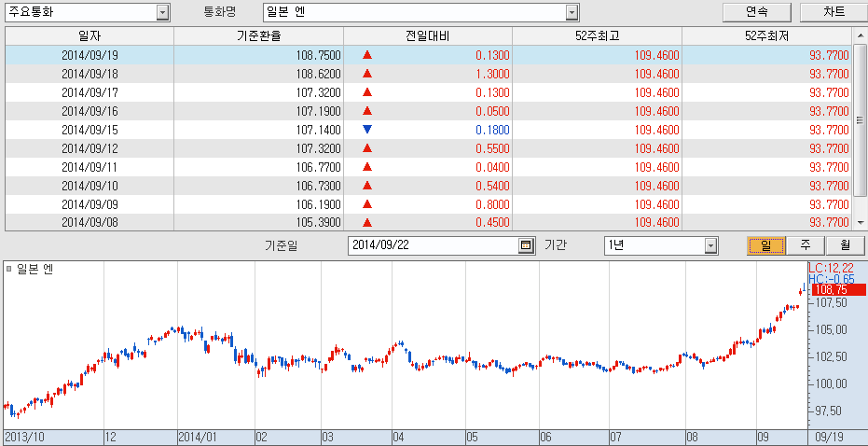868x446 pixels.
Task: Select the 2014/09/15 date cell
Action: (x=90, y=130)
